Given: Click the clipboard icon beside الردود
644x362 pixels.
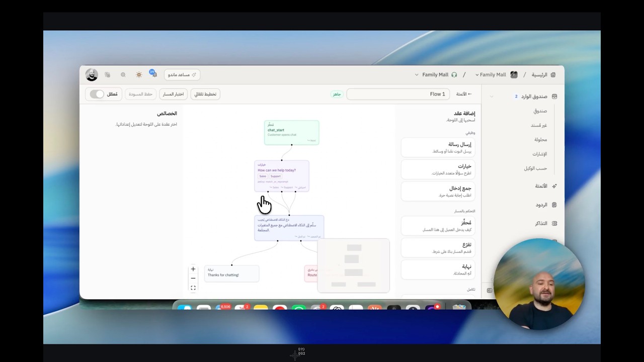Looking at the screenshot, I should pyautogui.click(x=554, y=205).
